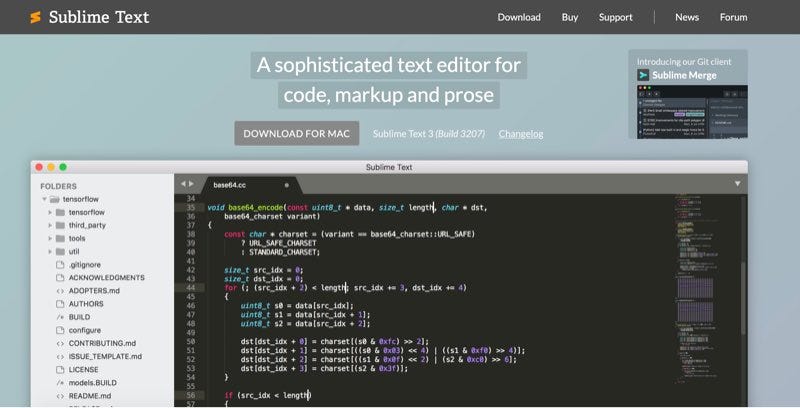Open ISSUE_TEMPLATE.md in the sidebar

pos(105,356)
